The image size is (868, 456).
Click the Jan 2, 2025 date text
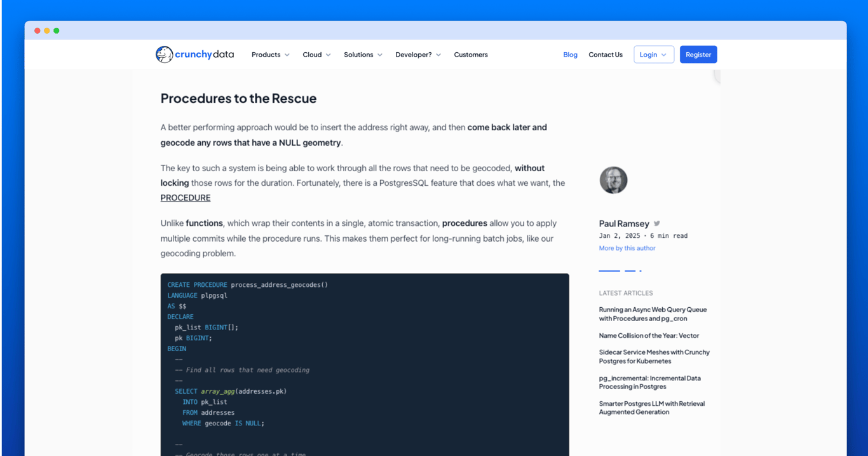620,235
